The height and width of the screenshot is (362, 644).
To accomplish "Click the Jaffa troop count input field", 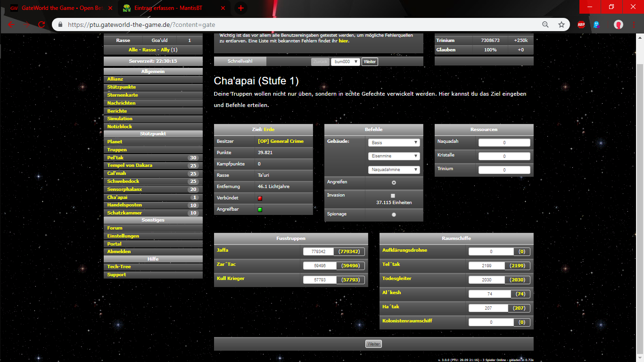I will pyautogui.click(x=318, y=252).
